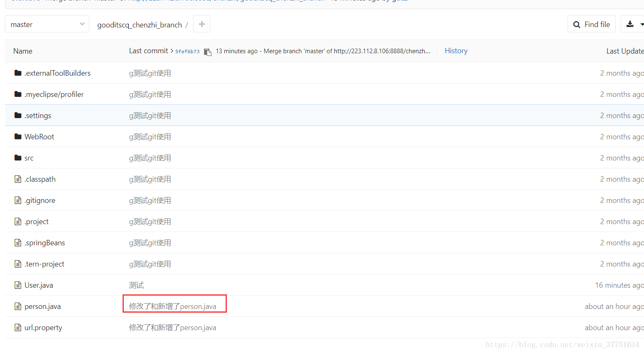The height and width of the screenshot is (353, 644).
Task: Click "2 months ago" in .tern-project row
Action: pyautogui.click(x=622, y=264)
